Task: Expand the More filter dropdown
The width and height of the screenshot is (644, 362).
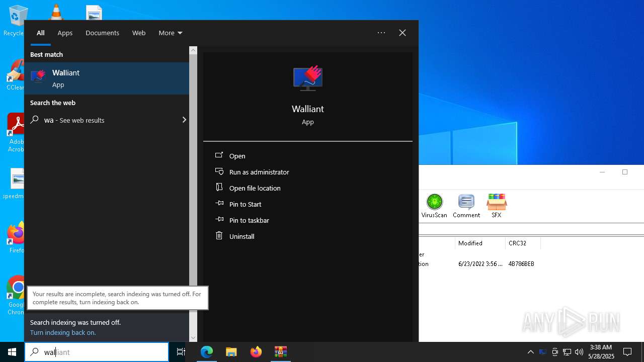Action: tap(170, 33)
